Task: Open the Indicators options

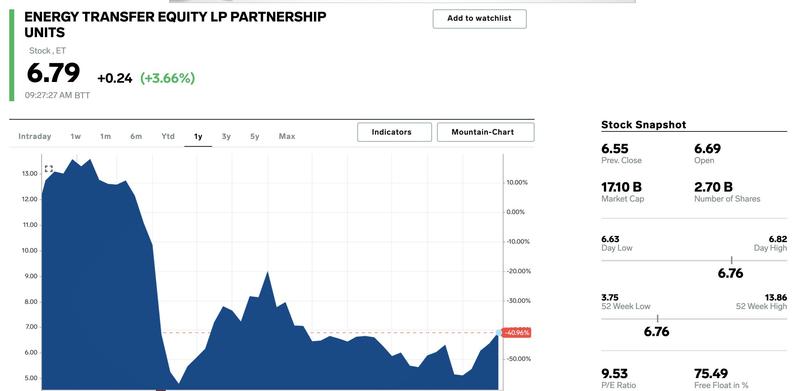Action: coord(394,132)
